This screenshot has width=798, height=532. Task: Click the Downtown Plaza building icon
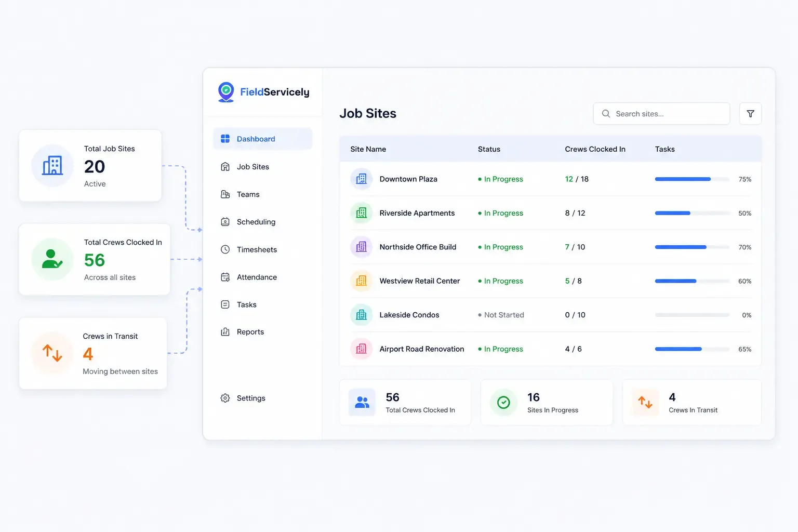click(x=361, y=179)
